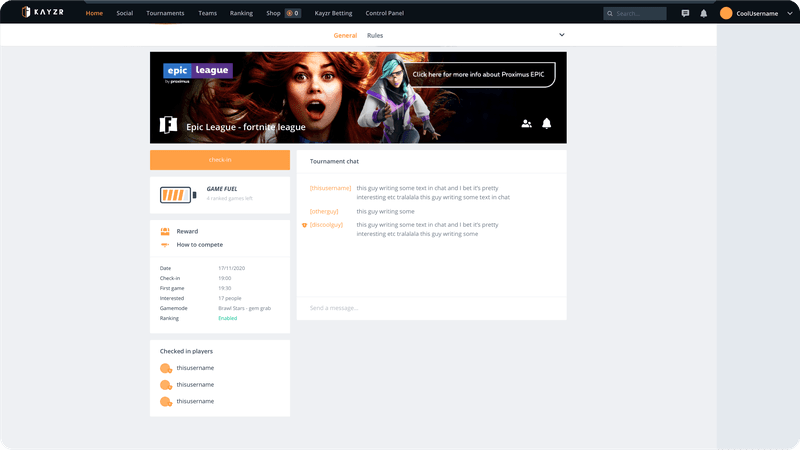Screen dimensions: 800x450
Task: Click the GAME FUEL heading
Action: [222, 189]
